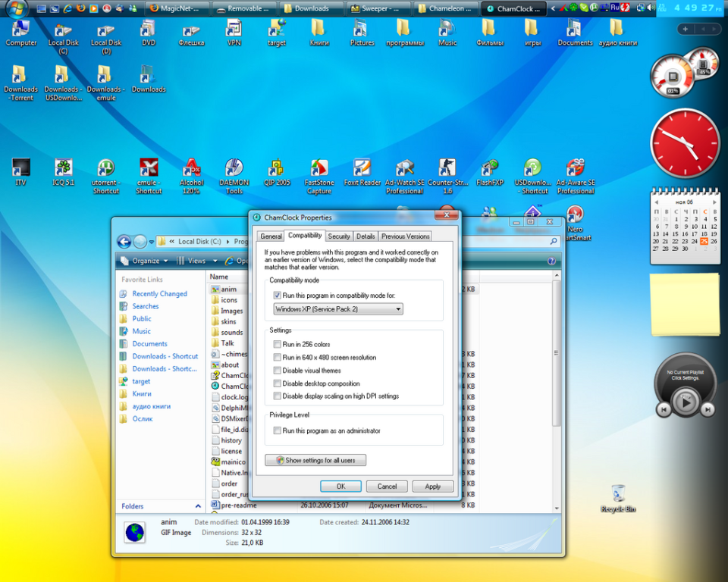Select the VPN desktop icon
This screenshot has width=728, height=582.
tap(234, 33)
